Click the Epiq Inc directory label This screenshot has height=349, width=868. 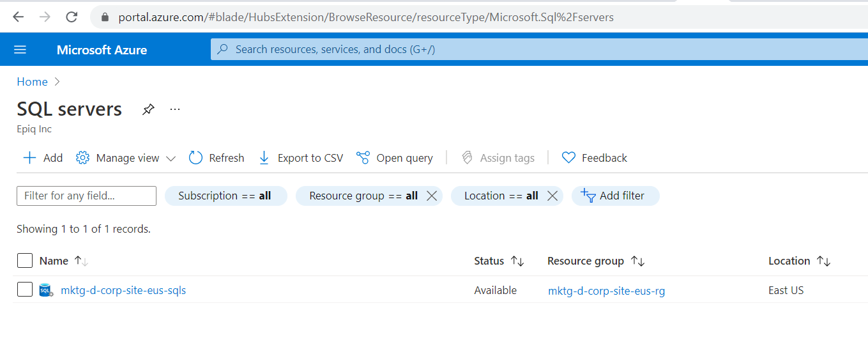(34, 129)
